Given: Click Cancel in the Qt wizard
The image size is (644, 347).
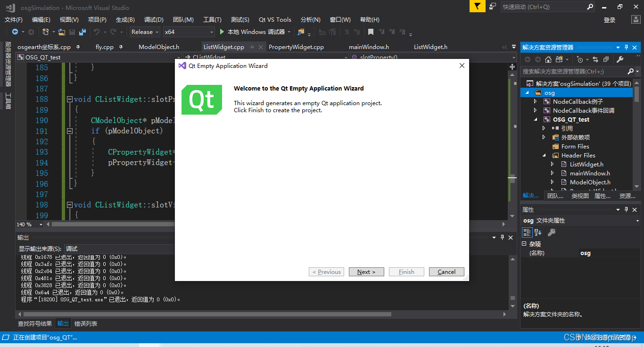Looking at the screenshot, I should point(446,272).
